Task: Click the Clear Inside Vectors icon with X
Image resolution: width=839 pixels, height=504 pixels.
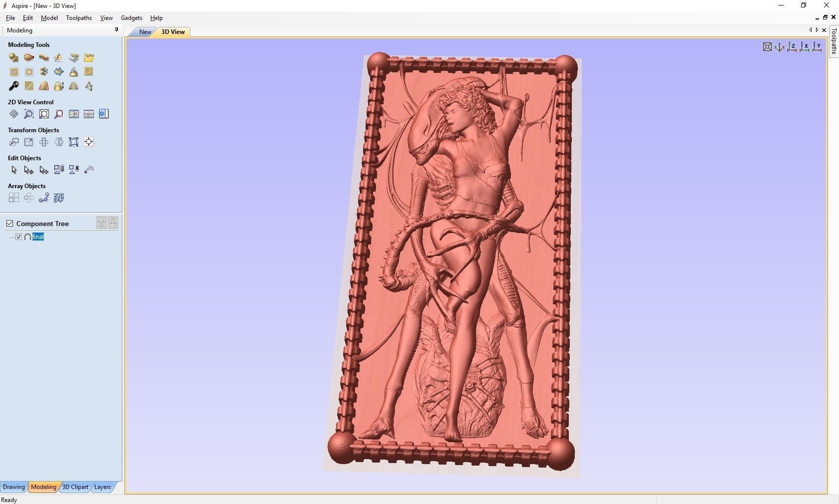Action: click(x=13, y=72)
